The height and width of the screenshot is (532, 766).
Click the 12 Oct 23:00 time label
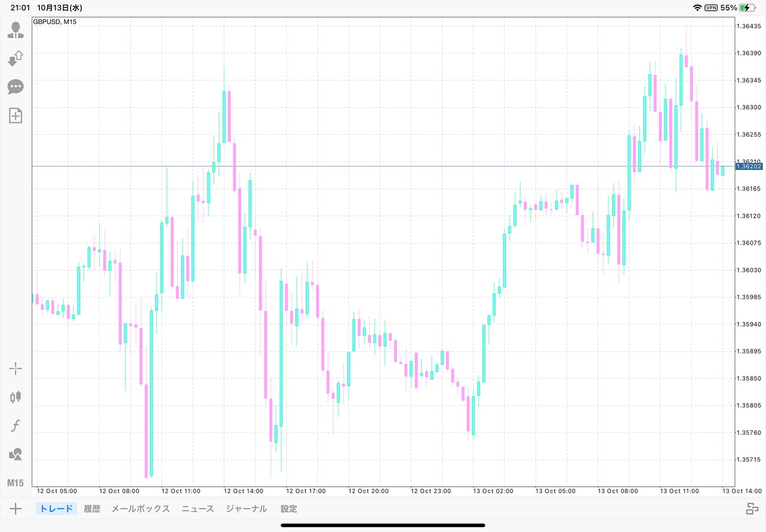pyautogui.click(x=431, y=491)
